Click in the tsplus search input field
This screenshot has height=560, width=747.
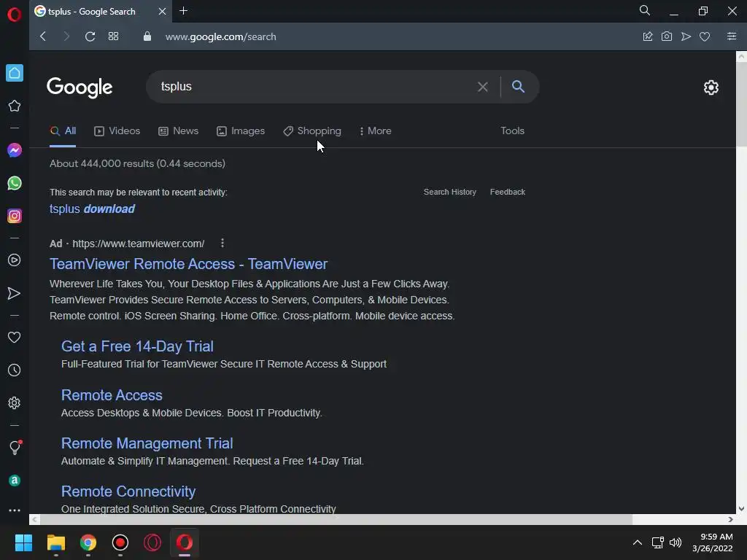click(x=314, y=87)
